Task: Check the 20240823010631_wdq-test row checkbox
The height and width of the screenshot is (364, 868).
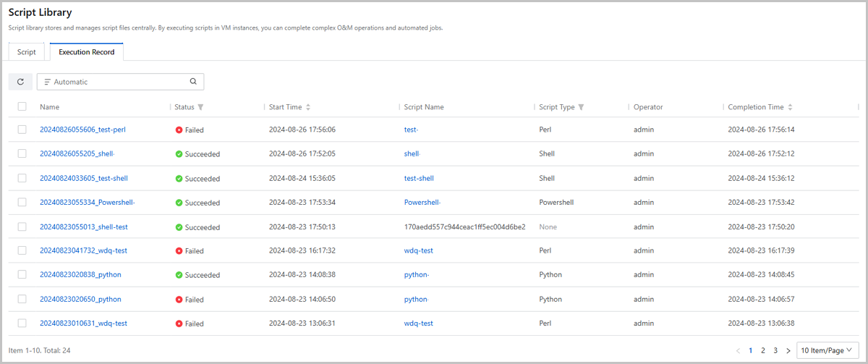Action: pos(22,323)
